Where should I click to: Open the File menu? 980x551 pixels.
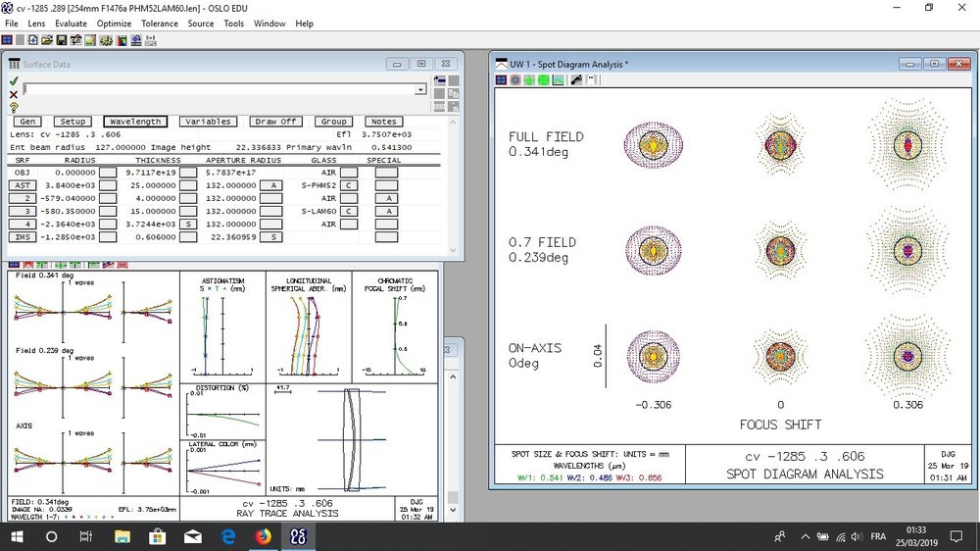(x=11, y=24)
